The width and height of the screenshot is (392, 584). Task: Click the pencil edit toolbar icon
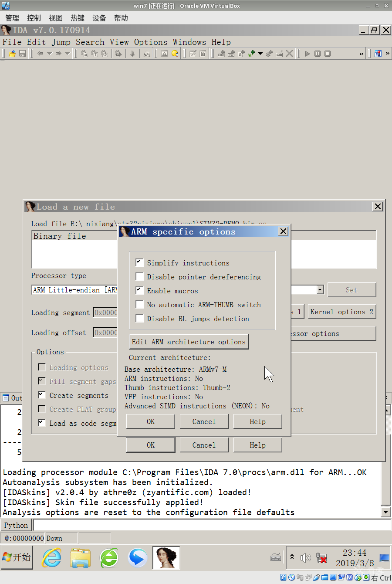click(x=193, y=54)
